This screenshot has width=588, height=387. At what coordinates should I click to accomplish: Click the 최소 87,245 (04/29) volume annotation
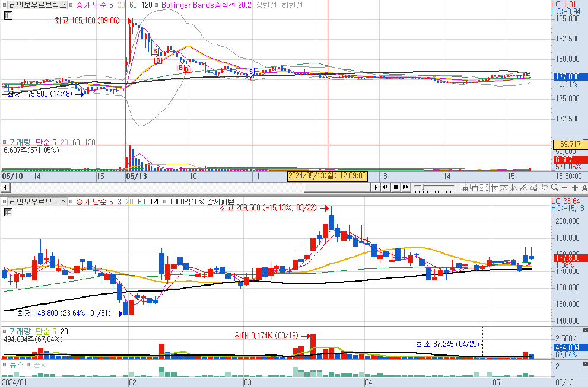(448, 344)
